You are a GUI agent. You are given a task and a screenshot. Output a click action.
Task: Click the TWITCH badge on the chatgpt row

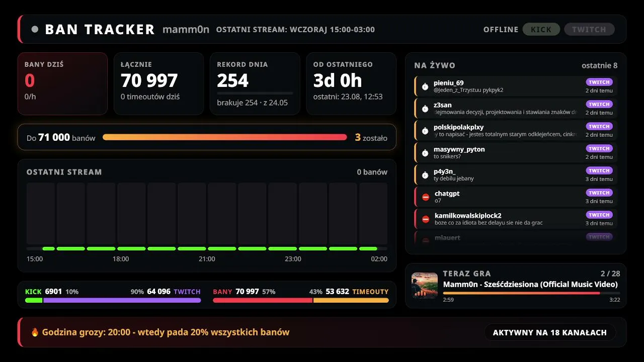(599, 193)
